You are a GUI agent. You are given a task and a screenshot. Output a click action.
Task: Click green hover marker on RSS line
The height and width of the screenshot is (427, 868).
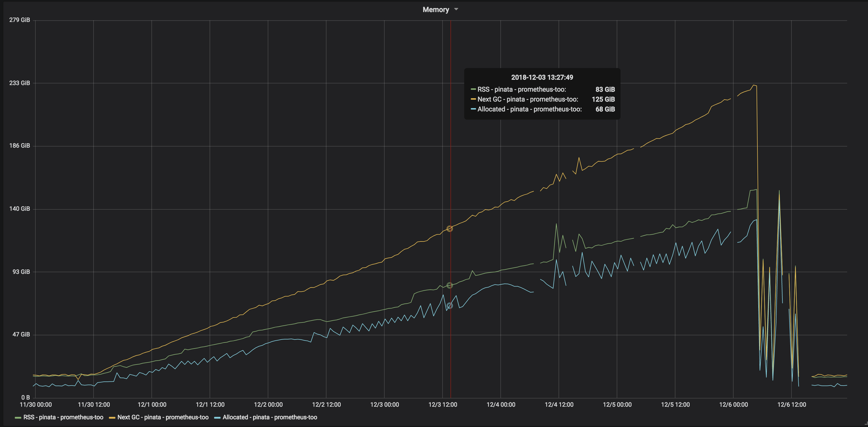pos(449,285)
